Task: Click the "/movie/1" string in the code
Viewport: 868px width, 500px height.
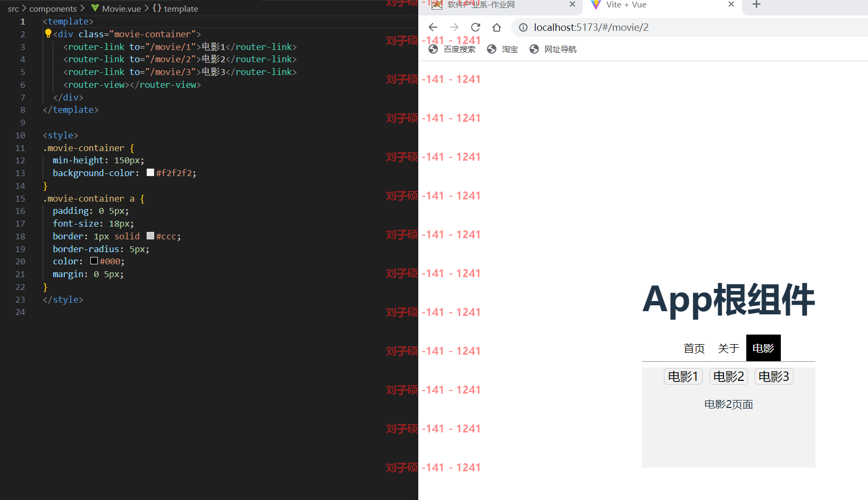Action: [x=171, y=47]
